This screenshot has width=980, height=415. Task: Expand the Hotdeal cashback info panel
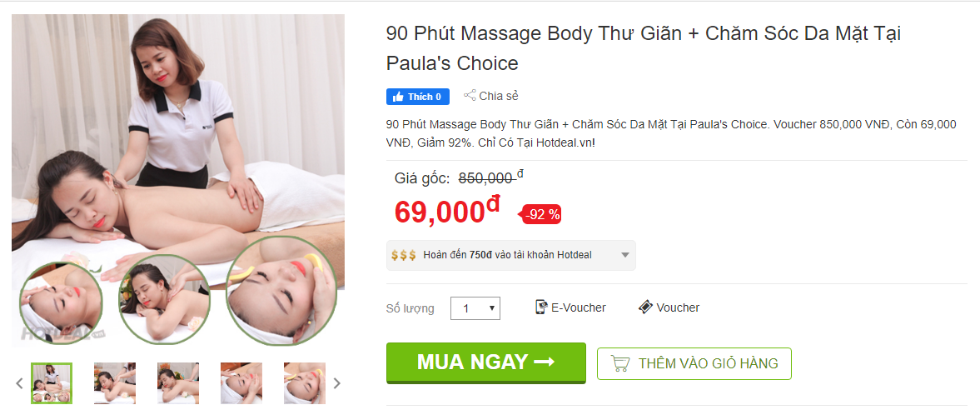(510, 255)
